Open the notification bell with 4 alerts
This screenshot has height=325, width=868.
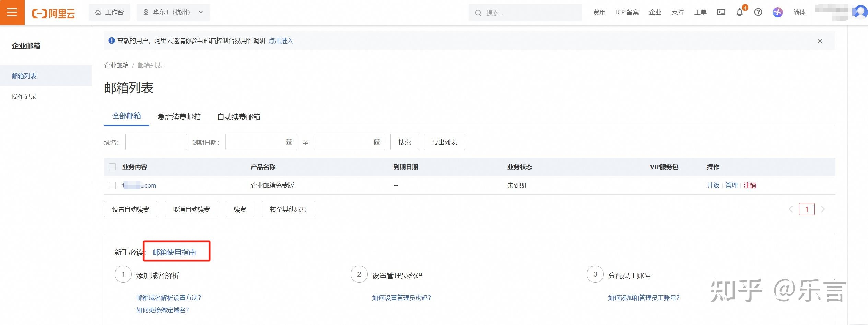740,12
